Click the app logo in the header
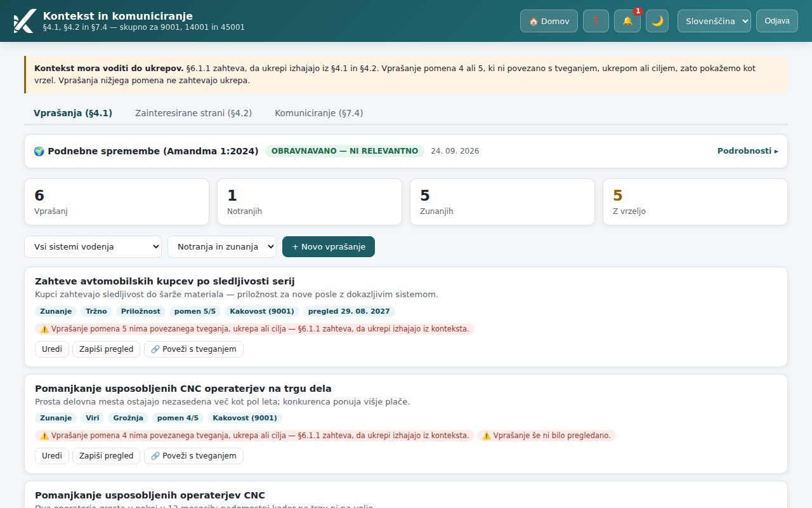Image resolution: width=812 pixels, height=508 pixels. [24, 21]
